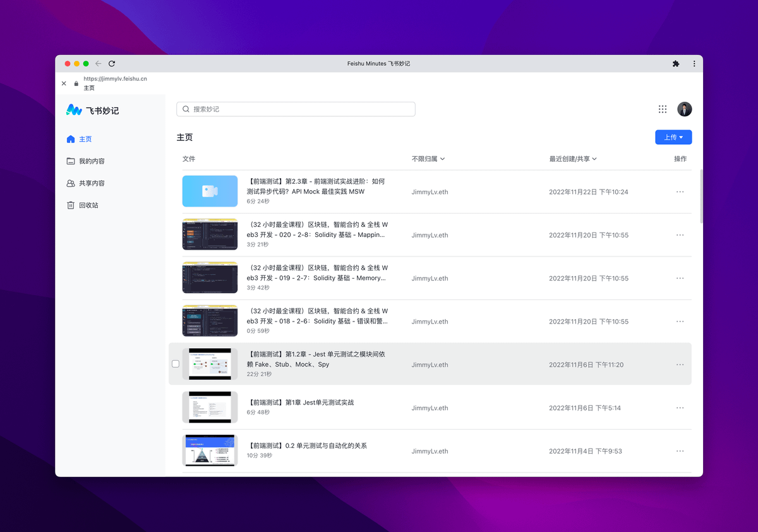Go to 我的内容 in sidebar
Viewport: 758px width, 532px height.
click(x=92, y=161)
